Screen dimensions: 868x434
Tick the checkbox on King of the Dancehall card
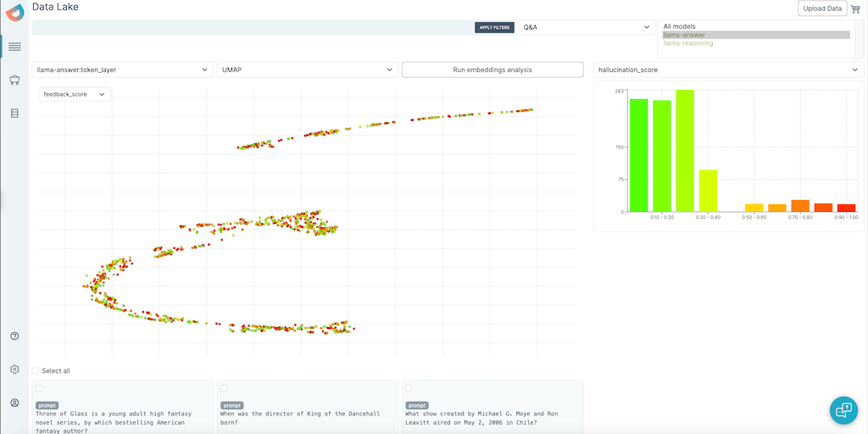(x=224, y=388)
